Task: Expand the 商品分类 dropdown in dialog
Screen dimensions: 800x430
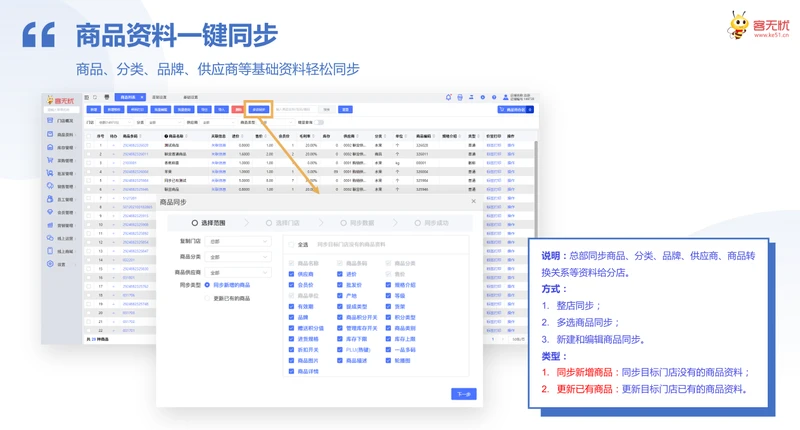Action: point(238,257)
